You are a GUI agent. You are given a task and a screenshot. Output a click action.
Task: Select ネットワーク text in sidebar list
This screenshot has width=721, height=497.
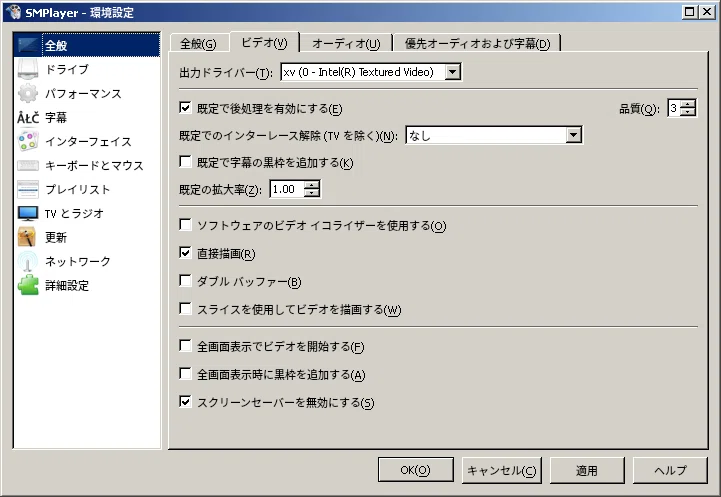78,261
